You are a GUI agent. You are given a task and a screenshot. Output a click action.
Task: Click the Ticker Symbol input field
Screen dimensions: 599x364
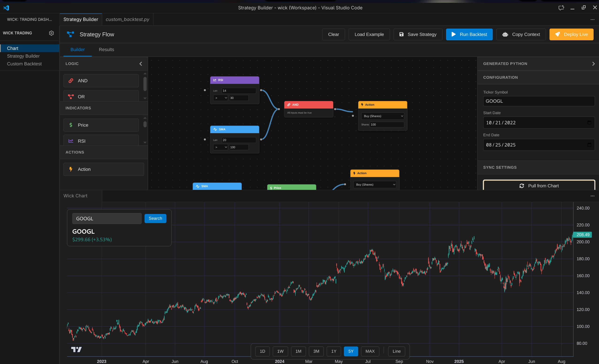(x=538, y=101)
